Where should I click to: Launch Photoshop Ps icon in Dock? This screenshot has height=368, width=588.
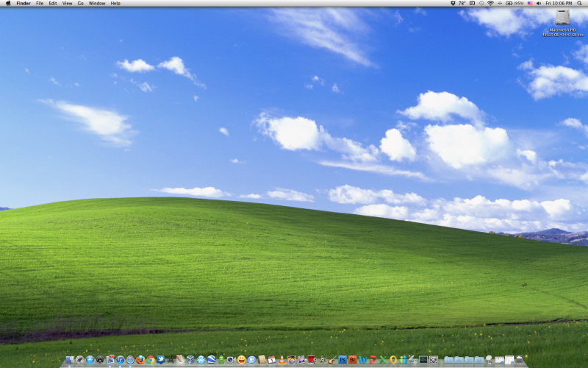[x=343, y=359]
